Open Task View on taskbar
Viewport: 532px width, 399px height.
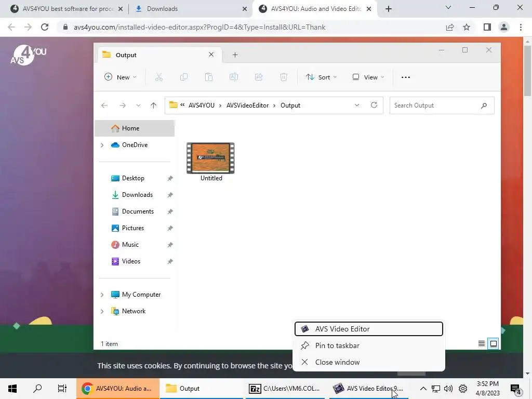pyautogui.click(x=62, y=389)
